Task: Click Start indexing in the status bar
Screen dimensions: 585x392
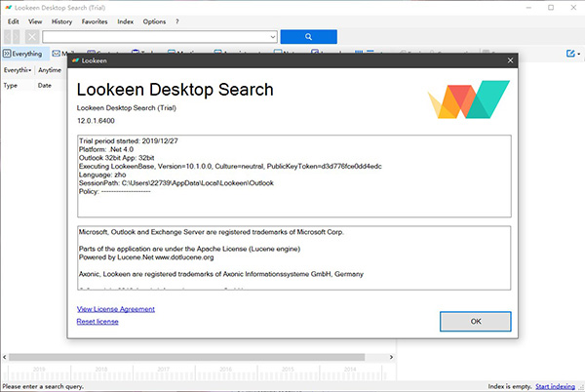Action: click(x=558, y=387)
